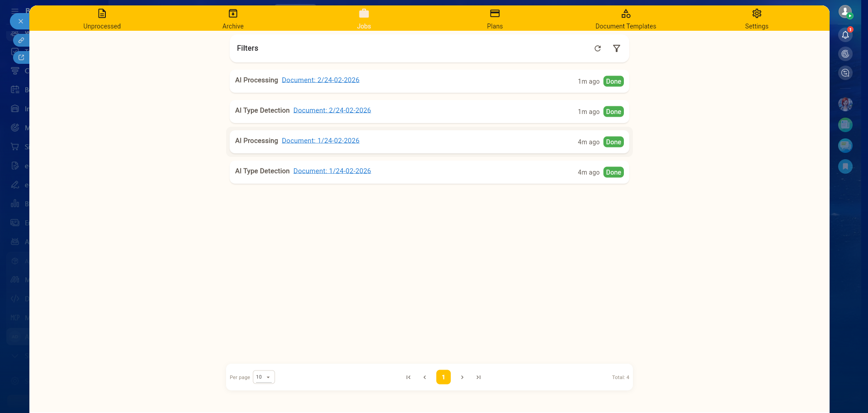
Task: Open the filter funnel icon
Action: (x=616, y=48)
